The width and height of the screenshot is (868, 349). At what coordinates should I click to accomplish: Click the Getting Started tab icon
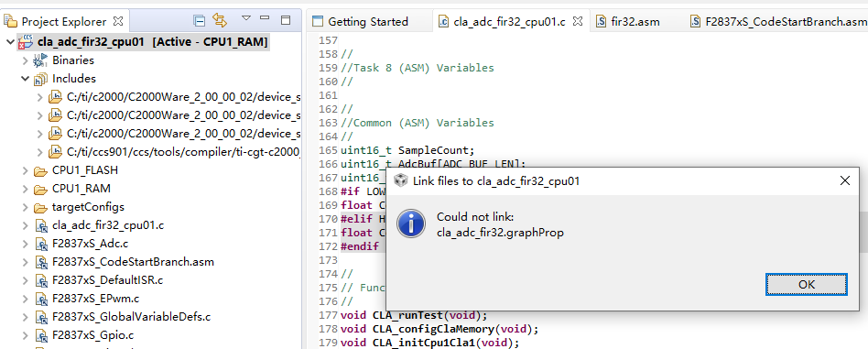pyautogui.click(x=317, y=22)
